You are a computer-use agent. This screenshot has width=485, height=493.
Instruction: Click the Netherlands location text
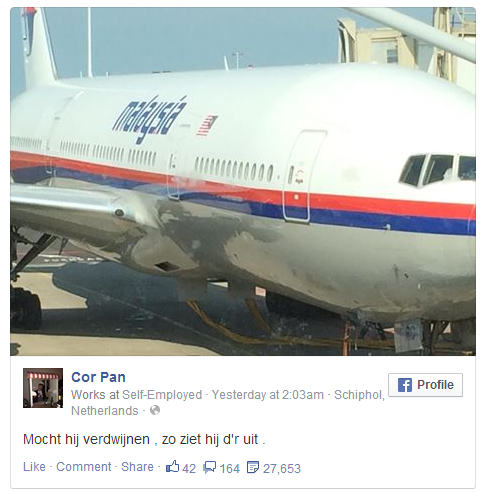(105, 411)
